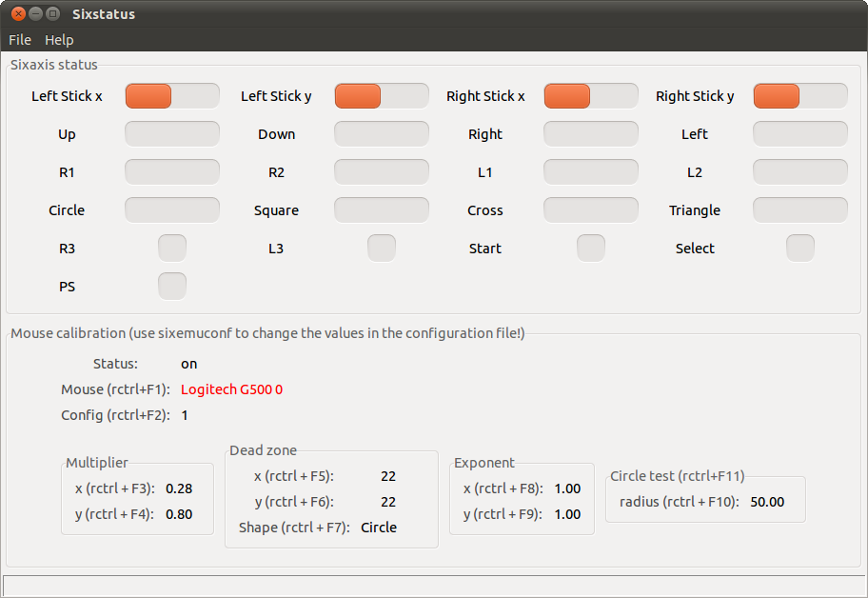Click the 'Triangle' label

pos(695,211)
